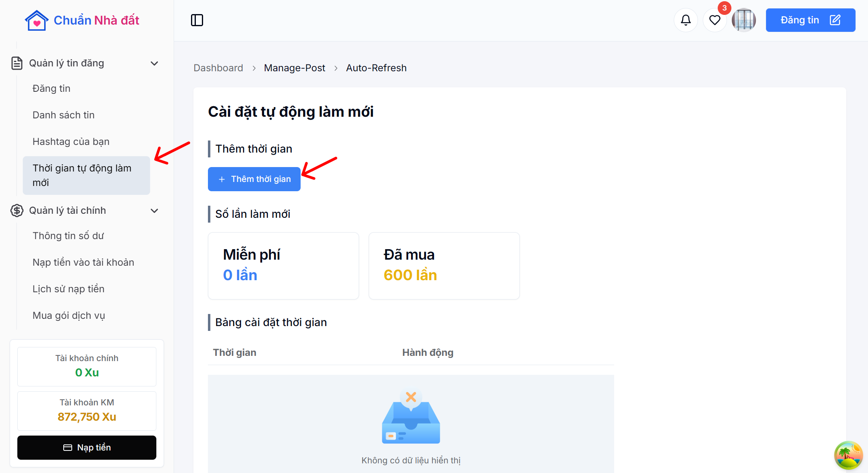868x473 pixels.
Task: Click the Thêm thời gian blue button
Action: (254, 179)
